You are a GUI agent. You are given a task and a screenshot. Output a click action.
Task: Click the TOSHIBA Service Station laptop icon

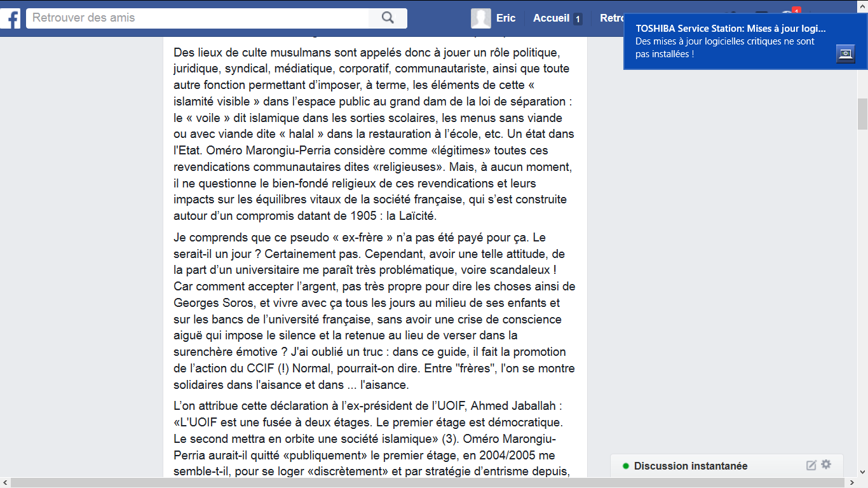pyautogui.click(x=845, y=54)
